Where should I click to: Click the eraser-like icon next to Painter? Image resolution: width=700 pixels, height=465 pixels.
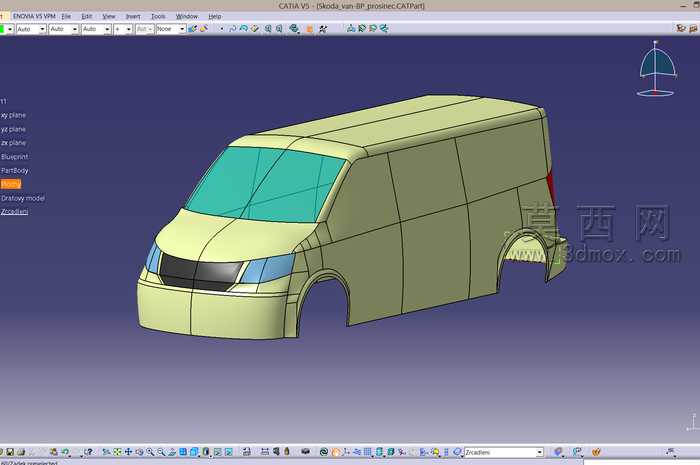pos(204,29)
